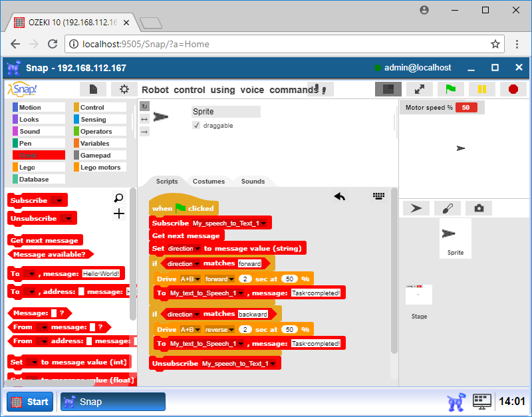This screenshot has height=417, width=532.
Task: Select the Gamepad block category
Action: (x=100, y=155)
